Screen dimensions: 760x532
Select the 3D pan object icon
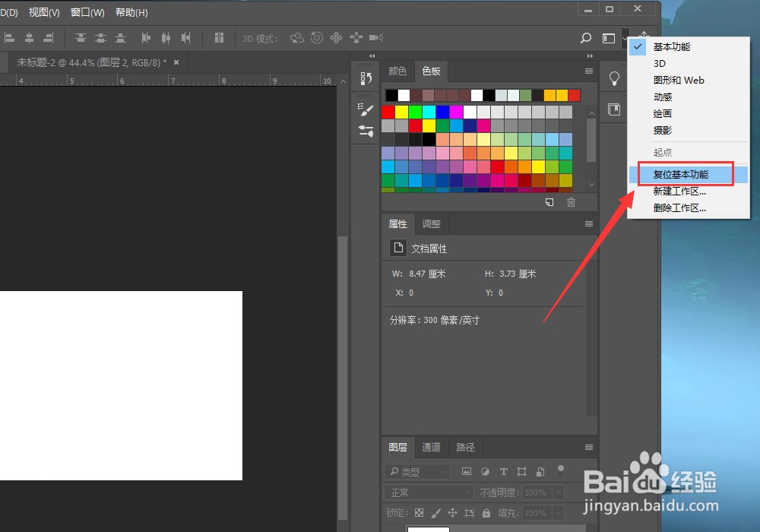tap(337, 38)
